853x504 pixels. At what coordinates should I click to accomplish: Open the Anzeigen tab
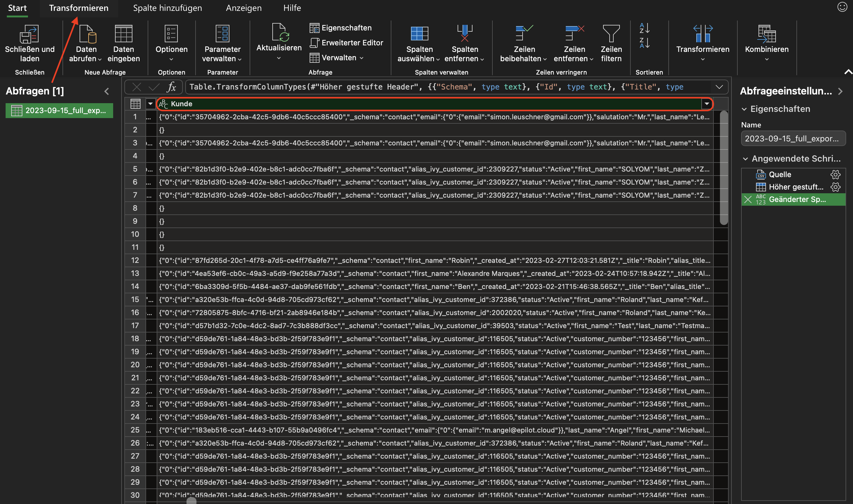pyautogui.click(x=244, y=8)
